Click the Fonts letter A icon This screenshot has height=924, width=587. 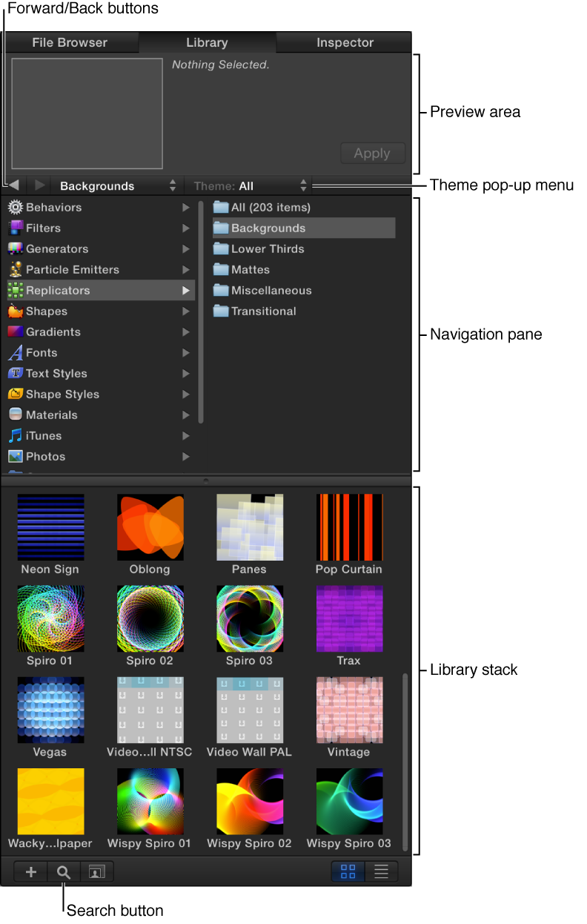tap(15, 353)
